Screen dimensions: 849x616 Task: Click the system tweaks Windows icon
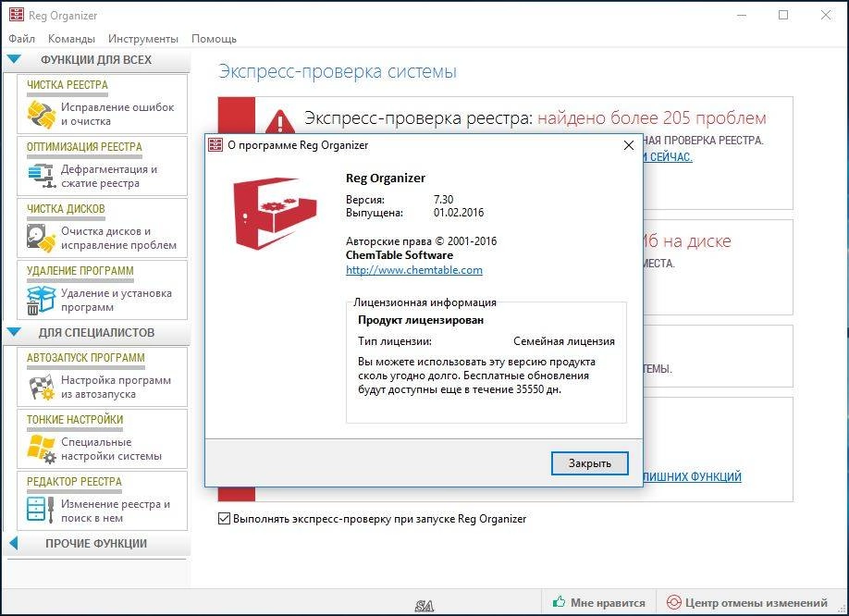tap(42, 449)
